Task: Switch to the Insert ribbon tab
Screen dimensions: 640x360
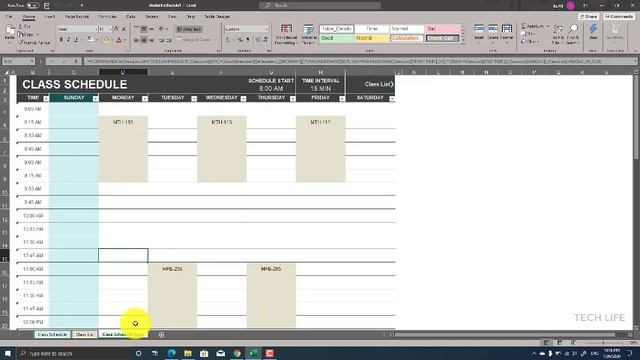Action: [49, 17]
